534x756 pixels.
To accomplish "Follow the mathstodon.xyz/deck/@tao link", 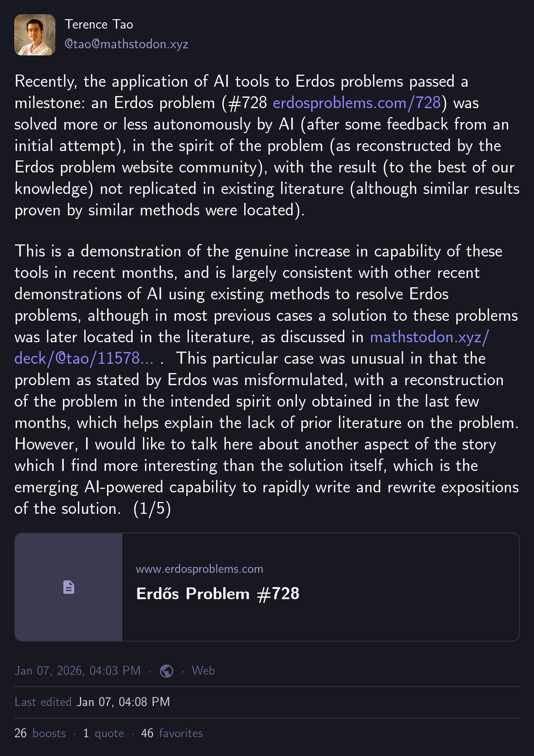I will click(429, 337).
